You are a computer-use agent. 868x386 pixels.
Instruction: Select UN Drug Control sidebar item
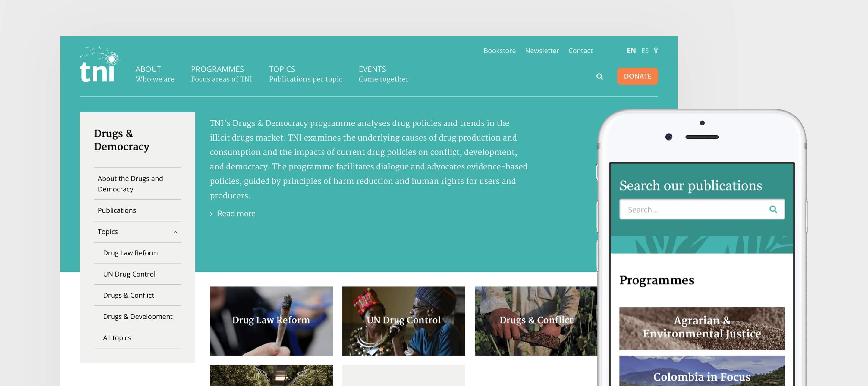click(x=137, y=274)
